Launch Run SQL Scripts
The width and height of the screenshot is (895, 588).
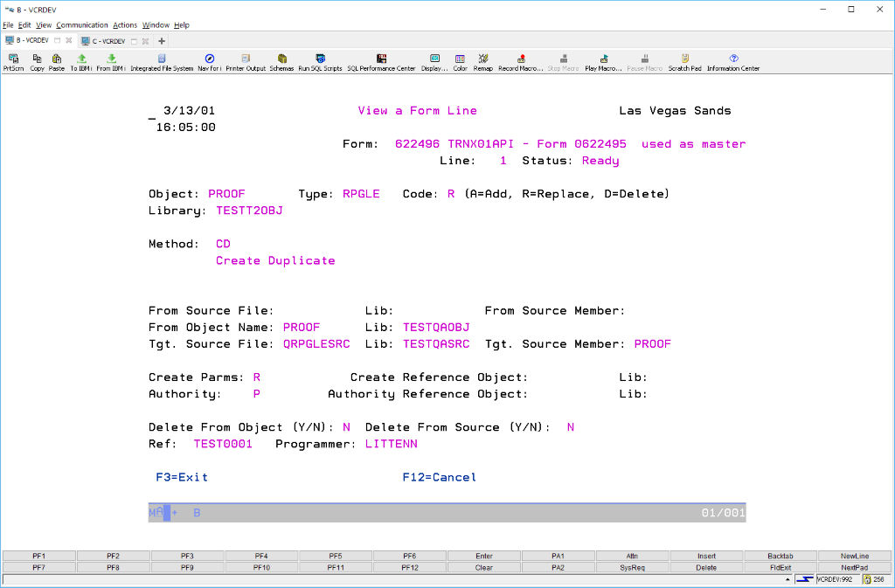click(x=320, y=62)
